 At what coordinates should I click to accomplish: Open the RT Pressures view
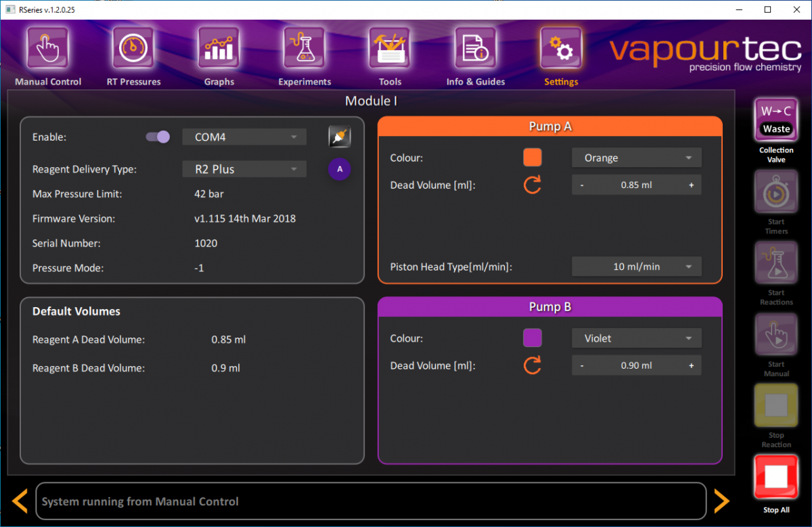(x=133, y=54)
